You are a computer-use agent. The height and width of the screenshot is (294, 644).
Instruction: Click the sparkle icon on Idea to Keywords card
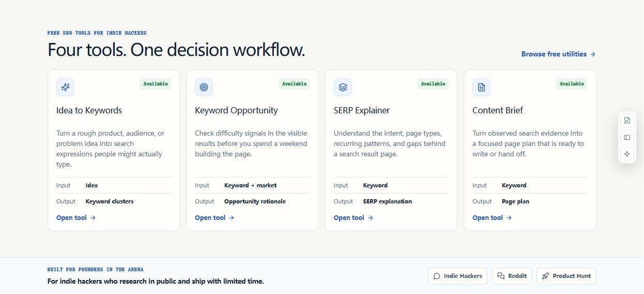[x=65, y=87]
